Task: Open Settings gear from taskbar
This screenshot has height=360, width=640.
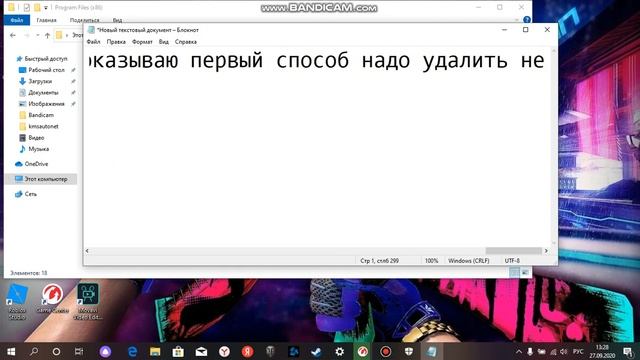Action: click(x=339, y=351)
